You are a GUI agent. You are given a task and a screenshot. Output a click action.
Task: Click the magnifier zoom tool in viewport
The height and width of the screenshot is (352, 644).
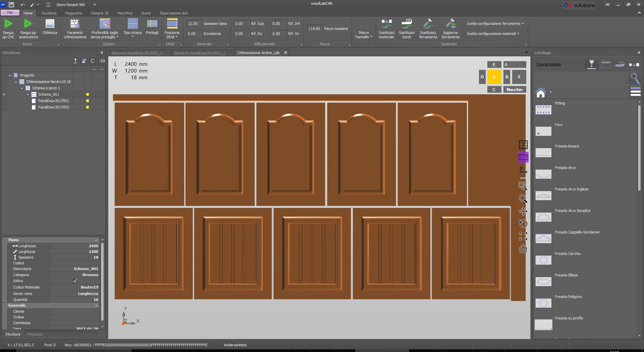523,199
